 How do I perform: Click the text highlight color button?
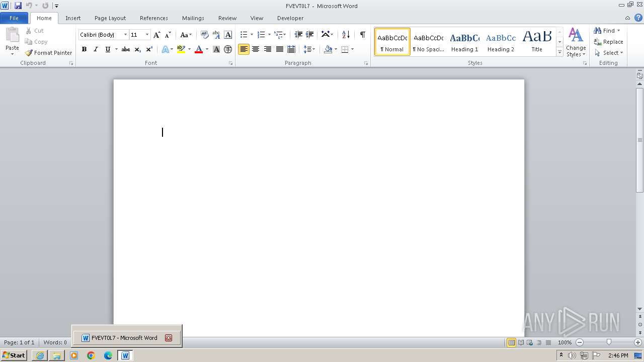point(181,49)
